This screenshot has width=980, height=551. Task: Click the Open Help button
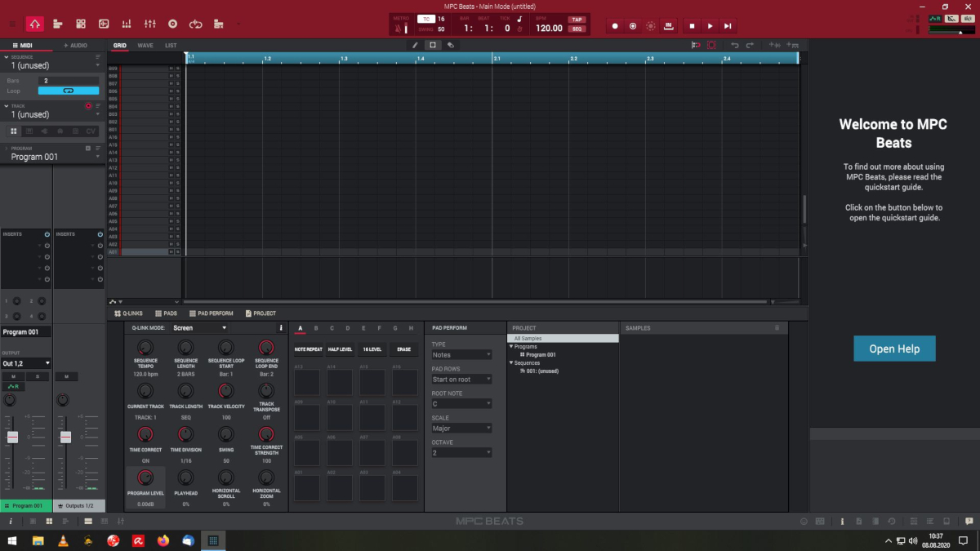tap(894, 349)
